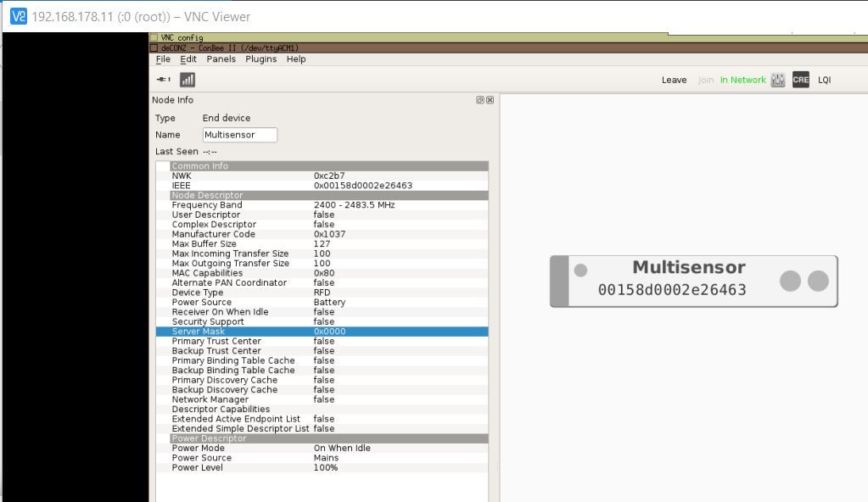Select the Network Manager row
868x502 pixels.
tap(322, 399)
